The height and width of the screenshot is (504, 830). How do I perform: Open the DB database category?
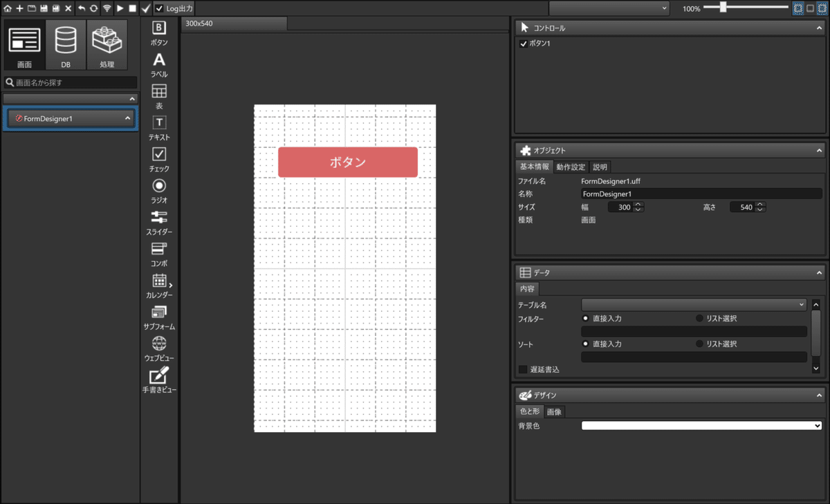point(66,44)
